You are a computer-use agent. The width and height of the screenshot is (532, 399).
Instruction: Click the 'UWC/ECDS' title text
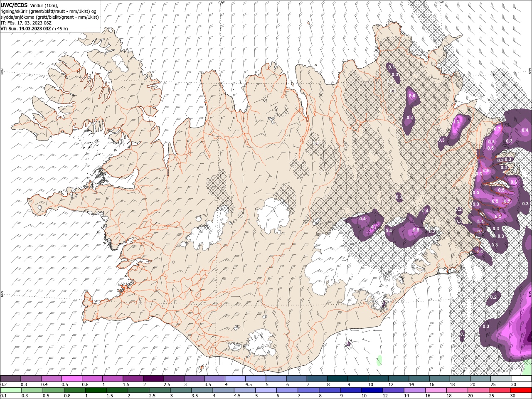click(14, 5)
